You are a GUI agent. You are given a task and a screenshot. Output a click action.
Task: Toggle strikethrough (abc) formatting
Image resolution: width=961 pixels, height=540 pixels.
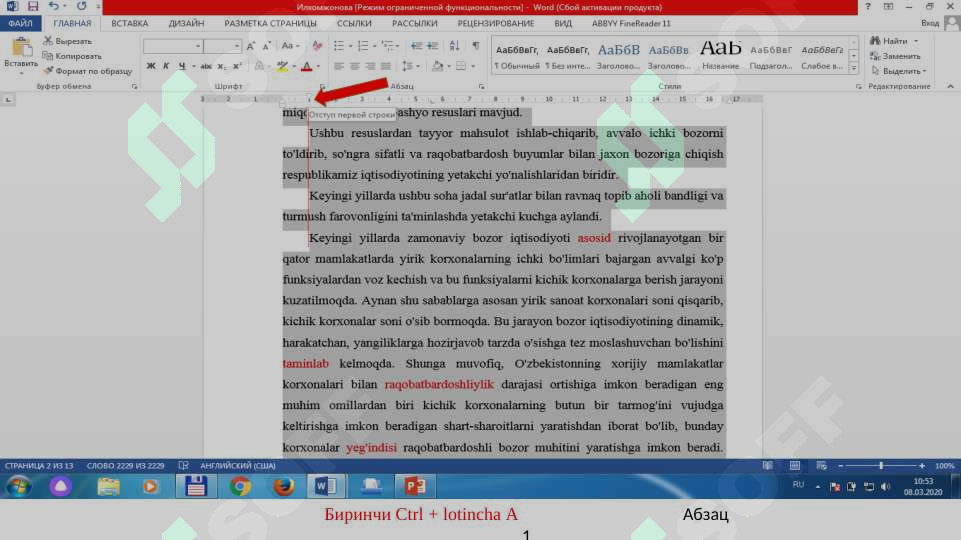[x=206, y=66]
